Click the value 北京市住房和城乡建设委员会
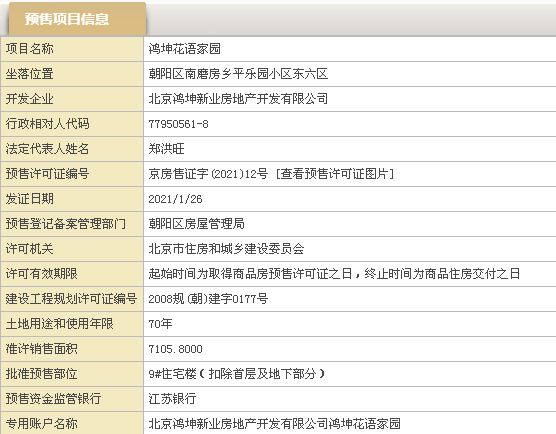 pos(226,249)
